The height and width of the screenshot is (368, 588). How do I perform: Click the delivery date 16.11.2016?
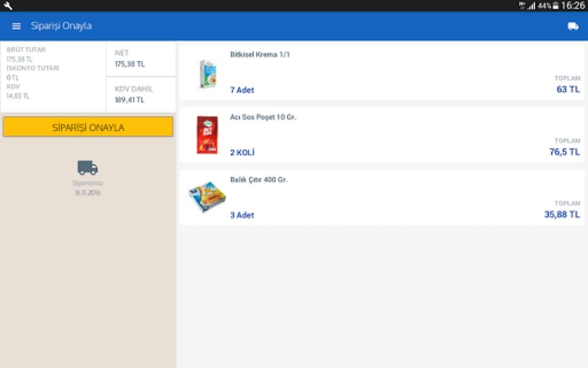[88, 193]
